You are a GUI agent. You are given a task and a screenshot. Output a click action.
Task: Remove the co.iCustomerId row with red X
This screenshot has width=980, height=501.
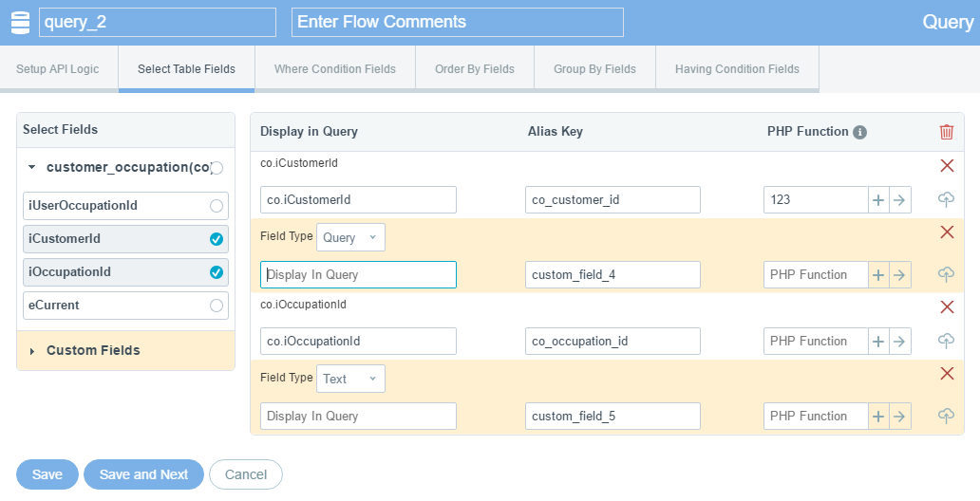[x=947, y=165]
